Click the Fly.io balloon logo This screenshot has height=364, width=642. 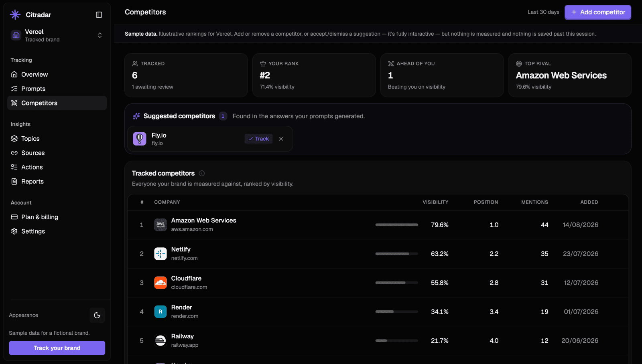(x=140, y=139)
